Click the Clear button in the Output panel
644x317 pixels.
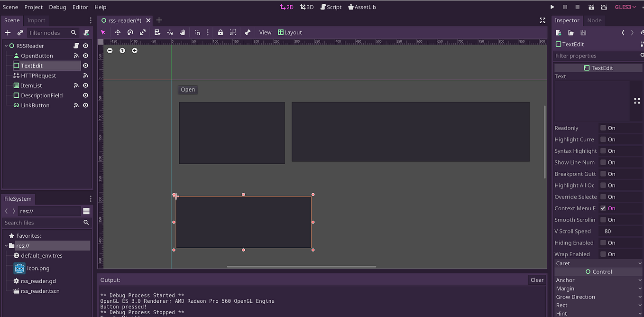(x=536, y=280)
